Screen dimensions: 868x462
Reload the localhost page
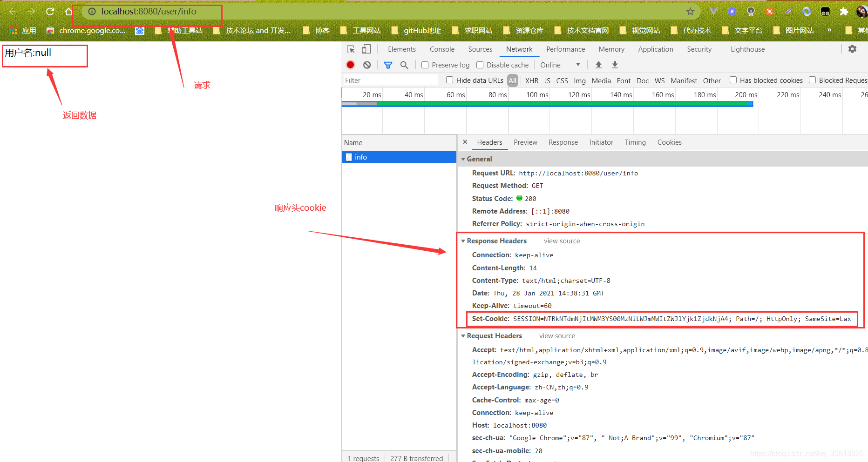[x=50, y=12]
